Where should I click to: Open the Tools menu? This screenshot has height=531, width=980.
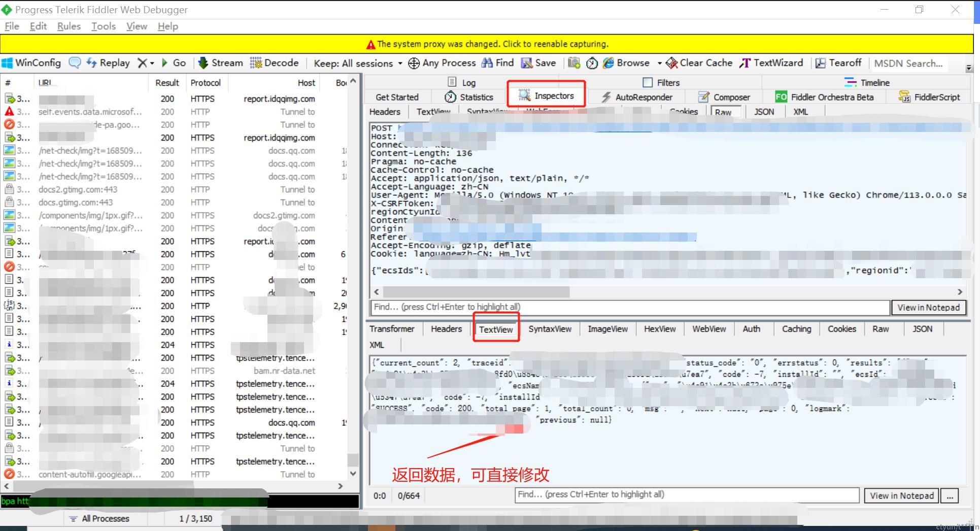(x=104, y=26)
